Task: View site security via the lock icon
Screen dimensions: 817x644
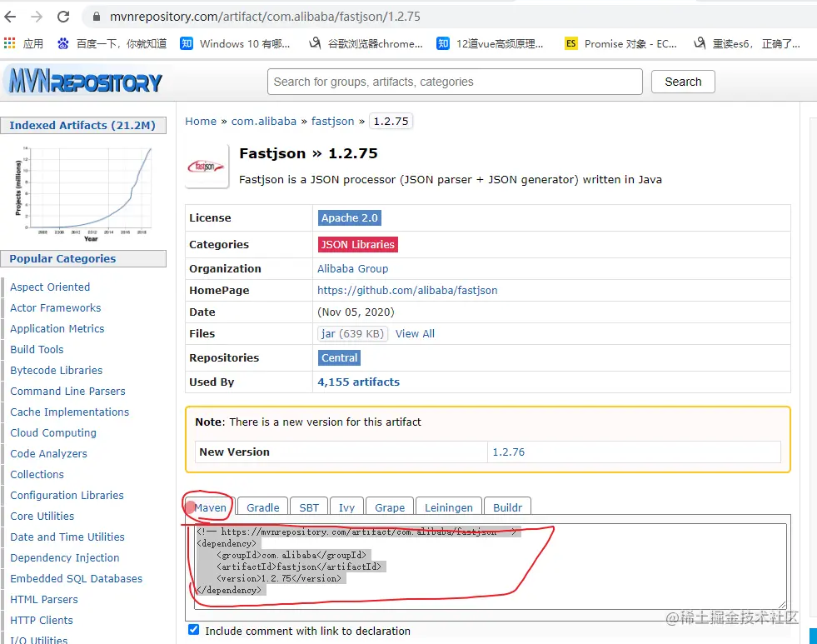Action: 97,17
